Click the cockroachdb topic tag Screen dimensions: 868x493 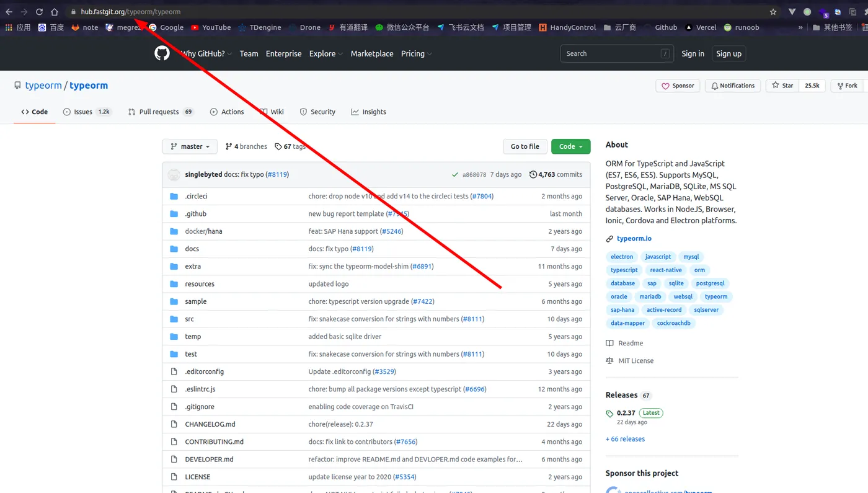(x=673, y=323)
